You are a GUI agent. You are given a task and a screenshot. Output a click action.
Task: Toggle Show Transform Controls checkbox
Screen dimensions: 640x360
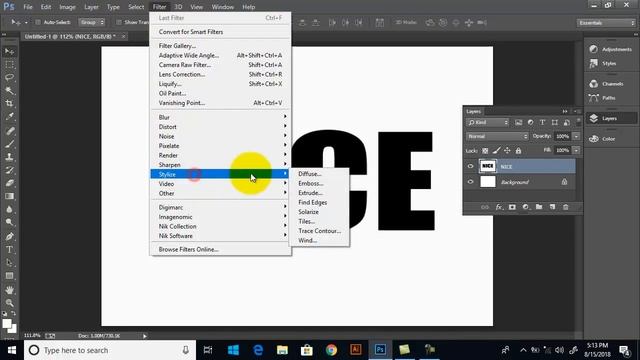coord(119,22)
